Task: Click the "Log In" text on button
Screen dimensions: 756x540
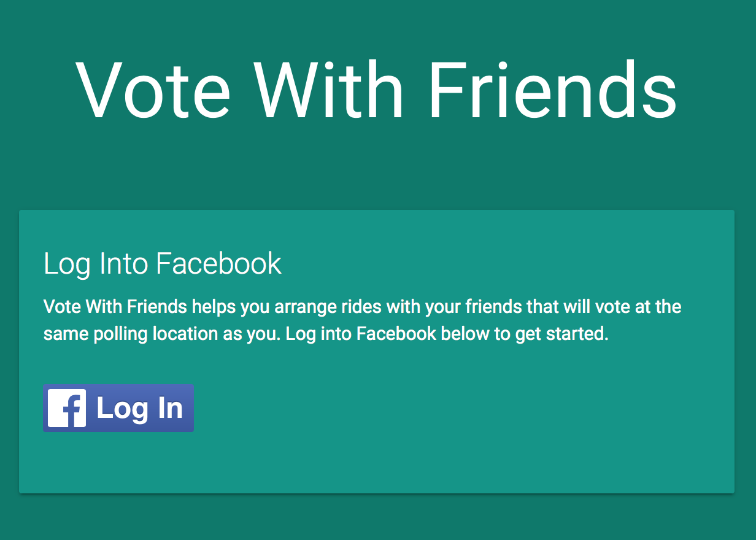Action: click(140, 409)
